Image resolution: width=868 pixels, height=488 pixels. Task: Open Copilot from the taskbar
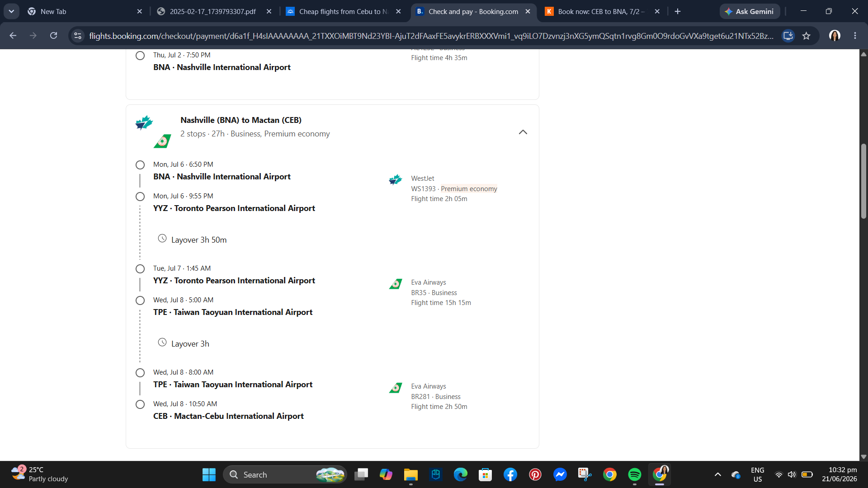[x=386, y=474]
